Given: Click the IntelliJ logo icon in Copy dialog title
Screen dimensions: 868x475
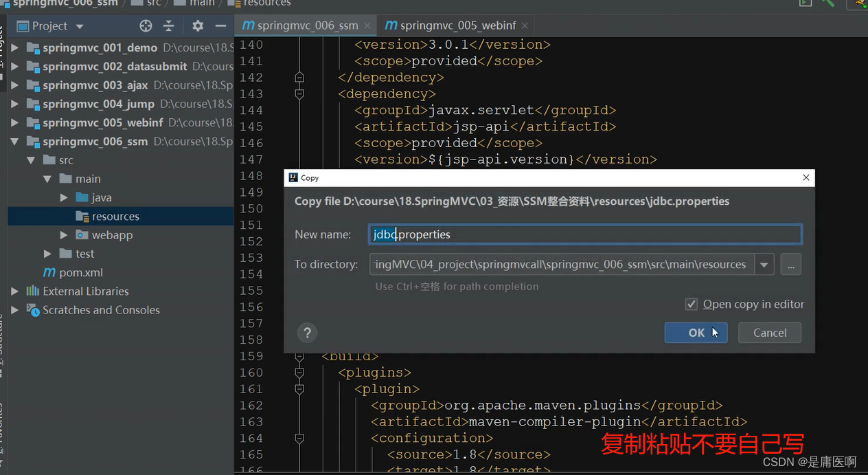Looking at the screenshot, I should (x=293, y=177).
